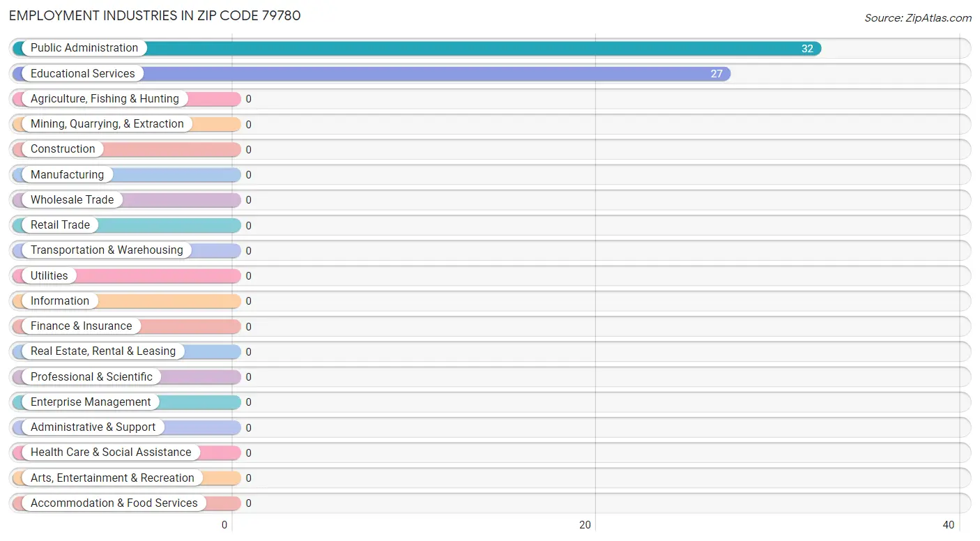Click the value 32 on Public Administration bar
Image resolution: width=980 pixels, height=541 pixels.
click(x=807, y=49)
